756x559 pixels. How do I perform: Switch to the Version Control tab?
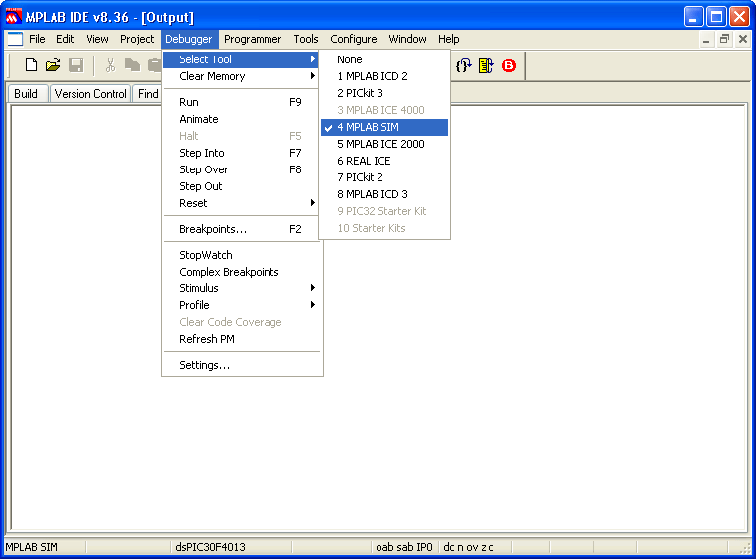(90, 94)
